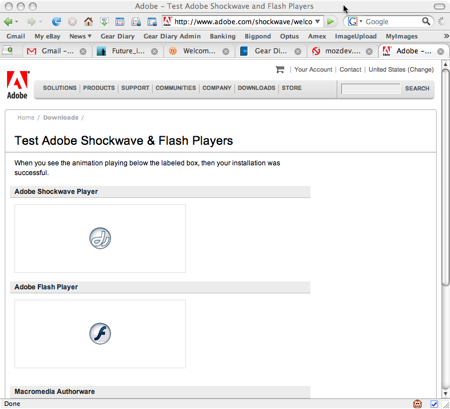
Task: Close the Gear Di... tab
Action: click(298, 51)
